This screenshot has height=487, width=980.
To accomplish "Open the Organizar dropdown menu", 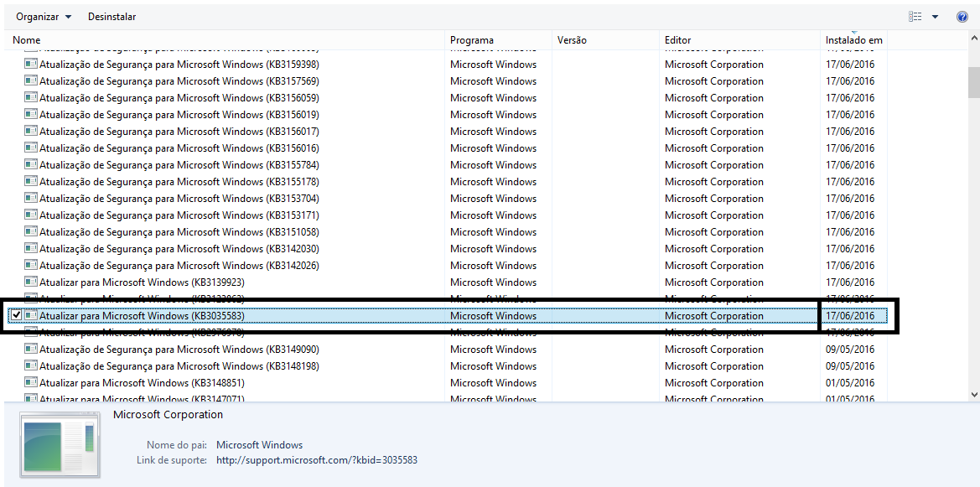I will 43,17.
